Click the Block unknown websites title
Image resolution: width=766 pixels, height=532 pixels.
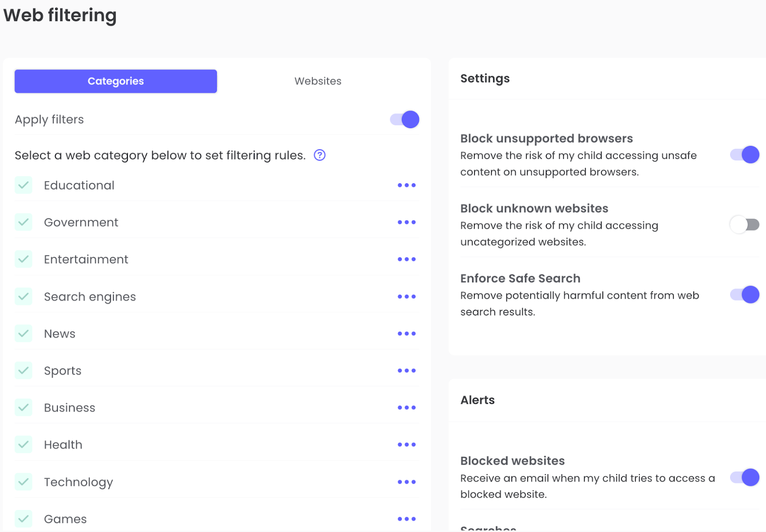pyautogui.click(x=534, y=208)
